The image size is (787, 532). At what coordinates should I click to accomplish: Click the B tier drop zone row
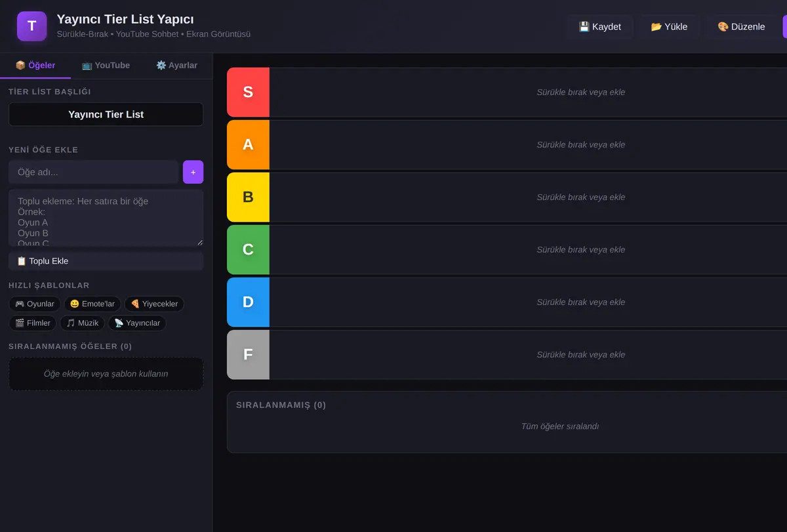click(x=528, y=197)
